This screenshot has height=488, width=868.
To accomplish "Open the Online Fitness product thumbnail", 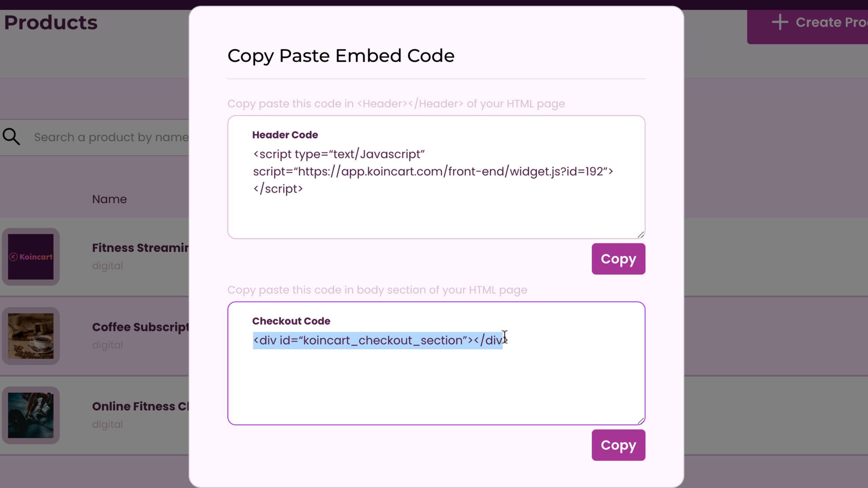I will click(31, 415).
